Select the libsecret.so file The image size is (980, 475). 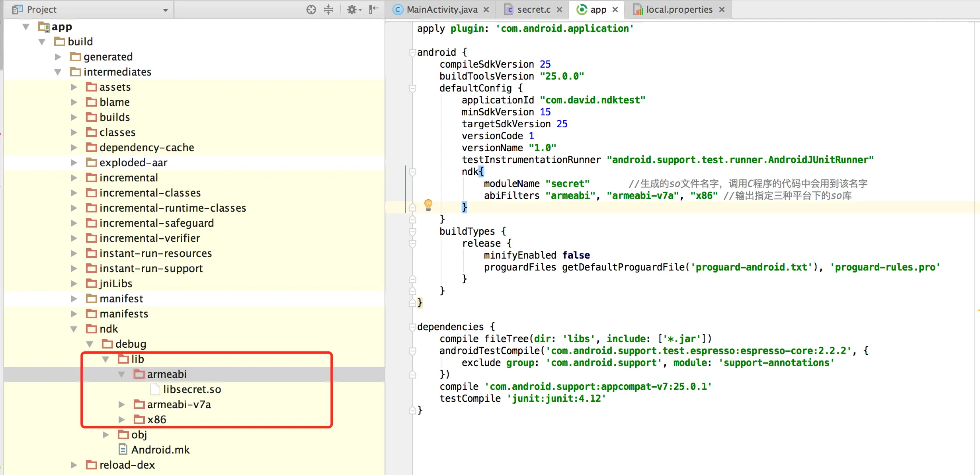coord(192,389)
